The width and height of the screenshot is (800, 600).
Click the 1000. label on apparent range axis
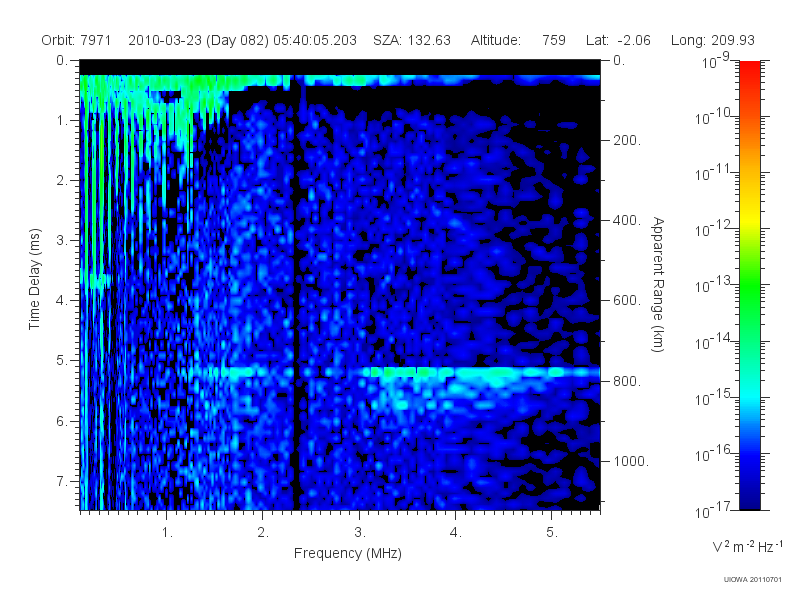[x=631, y=461]
